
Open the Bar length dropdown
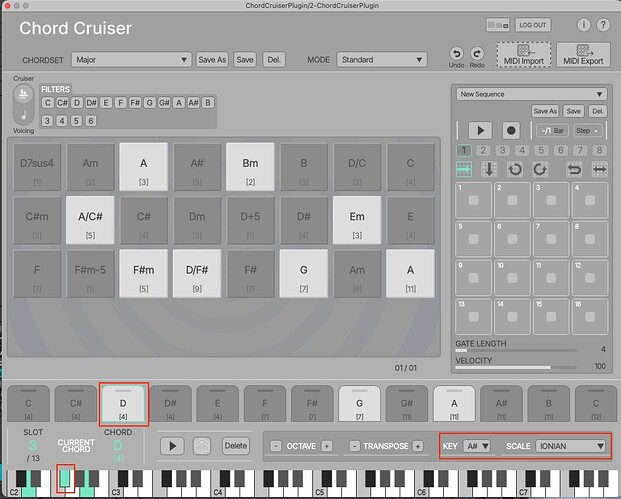point(553,131)
